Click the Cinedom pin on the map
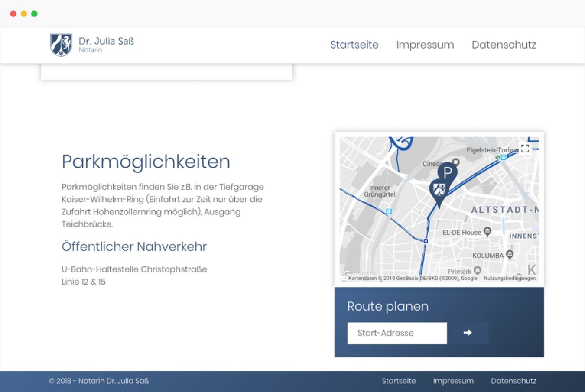The image size is (585, 392). click(x=455, y=162)
